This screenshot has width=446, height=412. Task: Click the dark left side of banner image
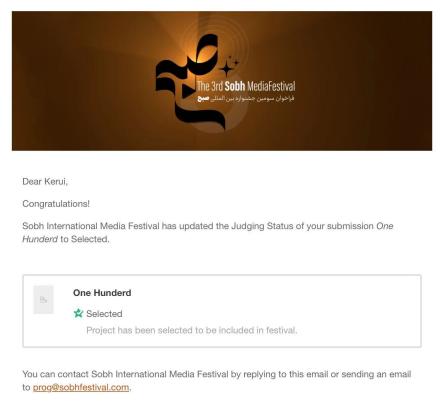coord(67,81)
